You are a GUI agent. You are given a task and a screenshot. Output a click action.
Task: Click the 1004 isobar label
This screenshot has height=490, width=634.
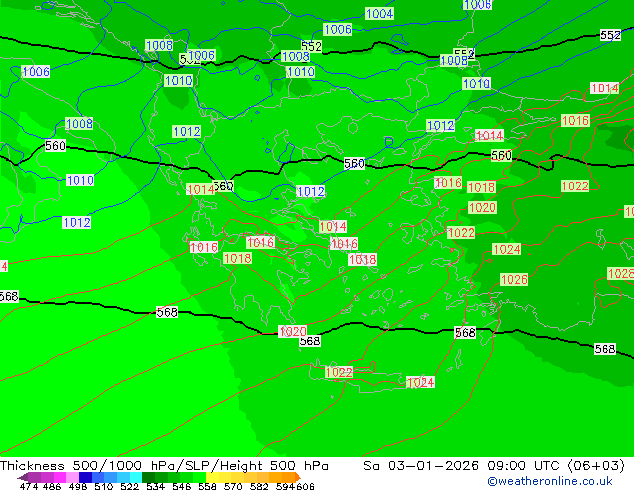click(x=379, y=14)
